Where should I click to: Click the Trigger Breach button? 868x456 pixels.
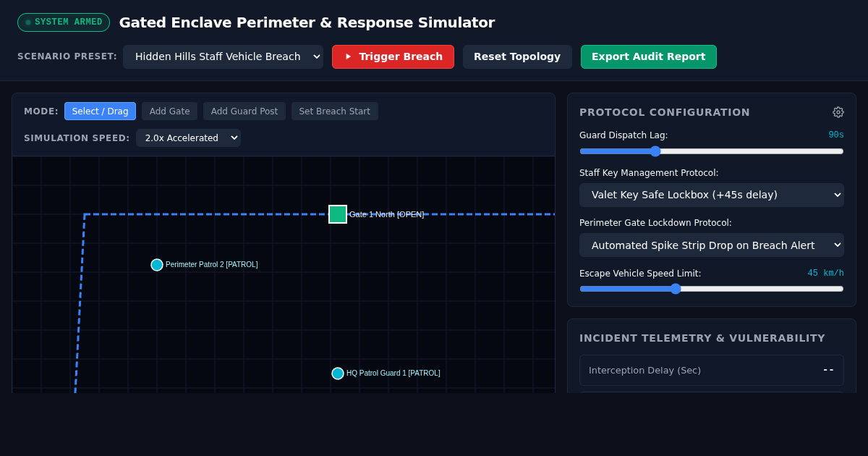pyautogui.click(x=393, y=56)
